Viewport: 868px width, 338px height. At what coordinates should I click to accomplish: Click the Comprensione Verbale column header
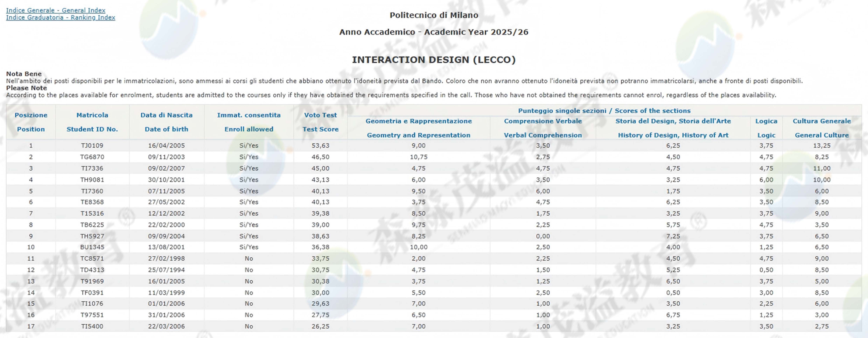[543, 128]
